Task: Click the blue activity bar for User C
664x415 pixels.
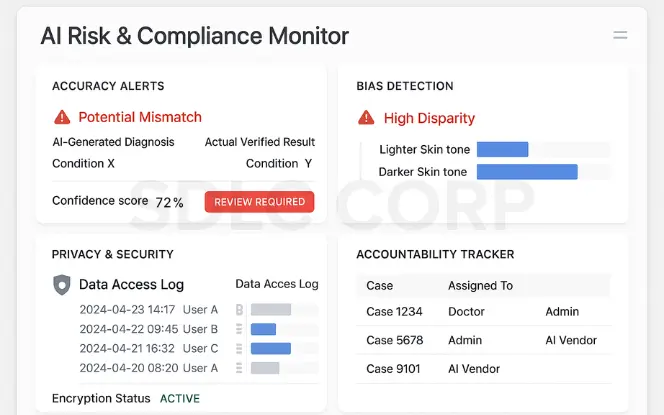Action: click(x=271, y=349)
